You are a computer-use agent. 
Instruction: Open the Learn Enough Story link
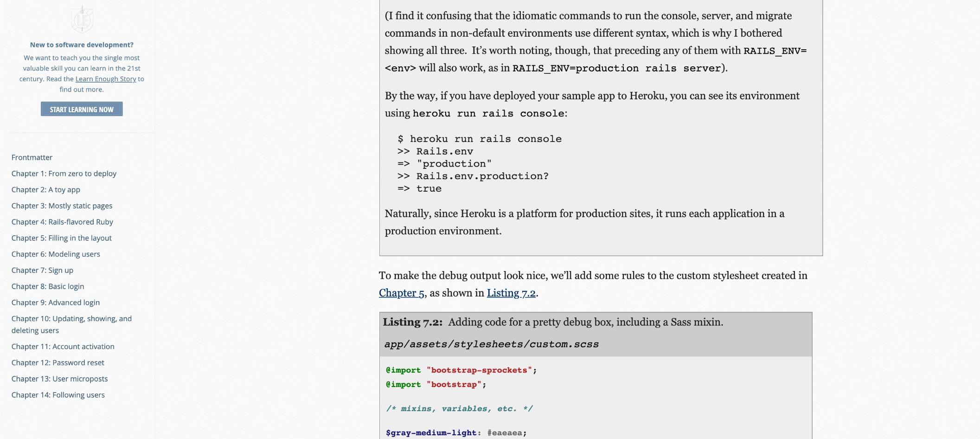point(106,79)
